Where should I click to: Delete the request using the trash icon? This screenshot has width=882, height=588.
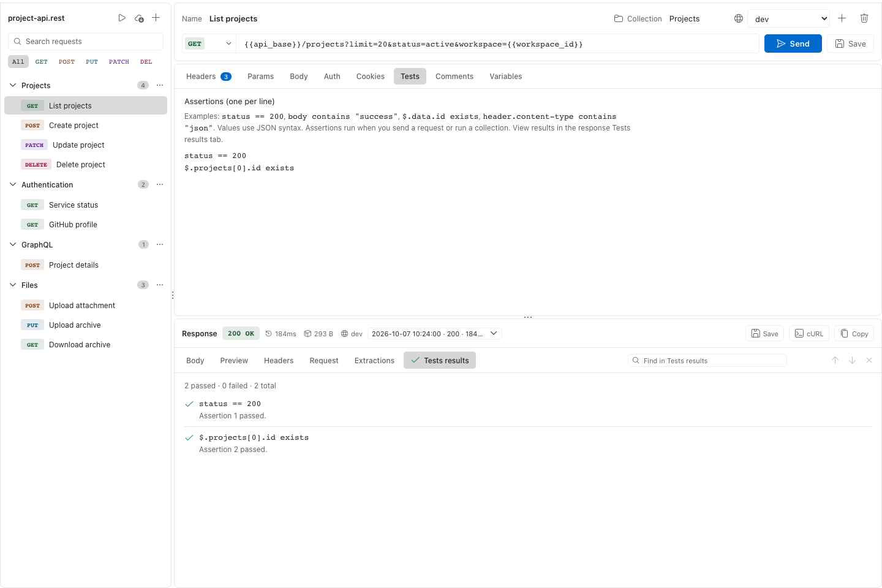(864, 18)
